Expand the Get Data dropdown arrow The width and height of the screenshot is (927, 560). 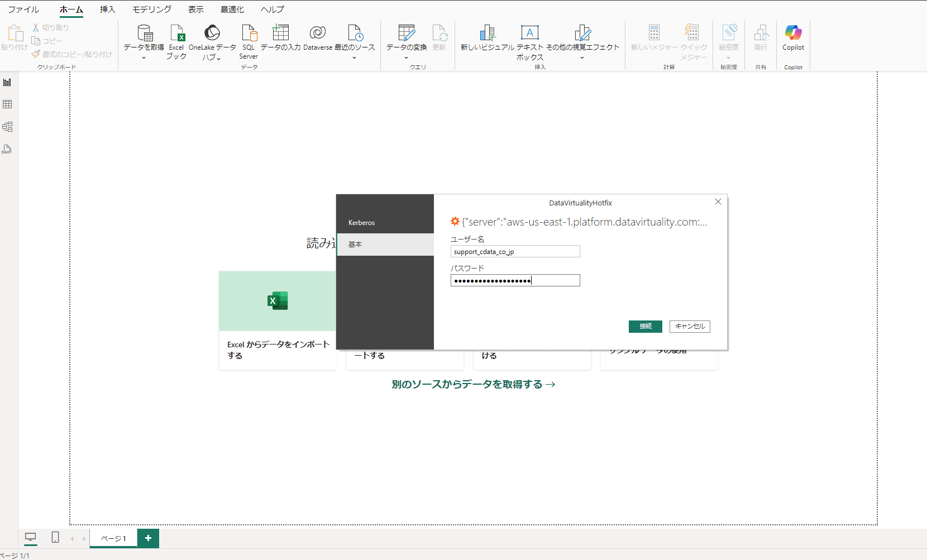tap(144, 58)
